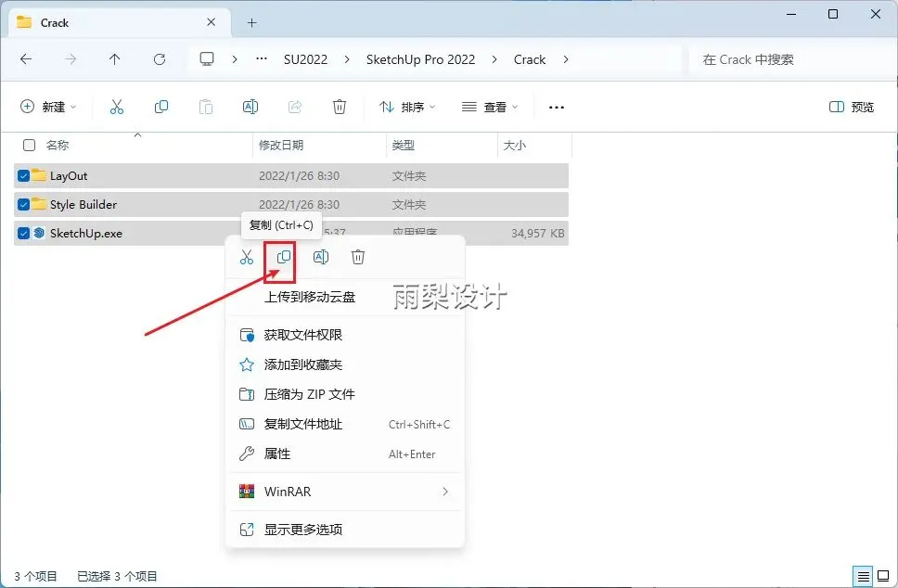Click the Copy icon in the toolbar
The width and height of the screenshot is (898, 588).
(x=161, y=107)
